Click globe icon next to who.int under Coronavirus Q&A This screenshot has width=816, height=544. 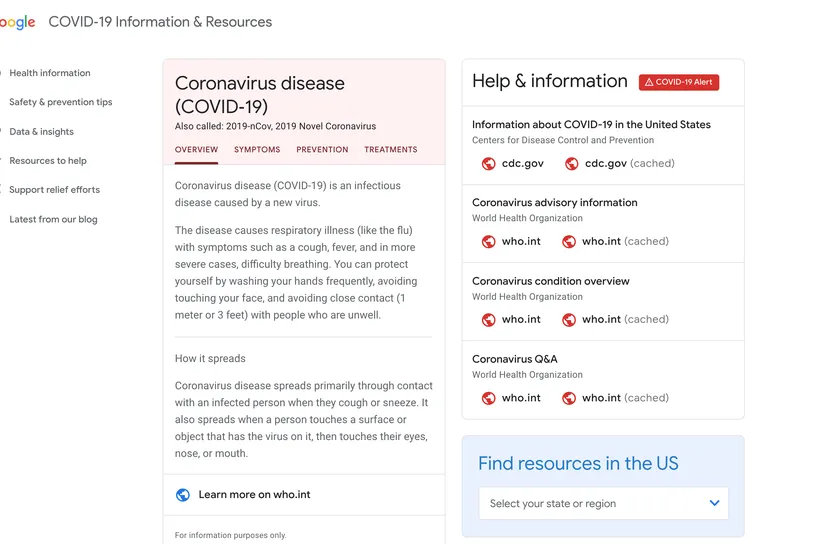[x=488, y=398]
